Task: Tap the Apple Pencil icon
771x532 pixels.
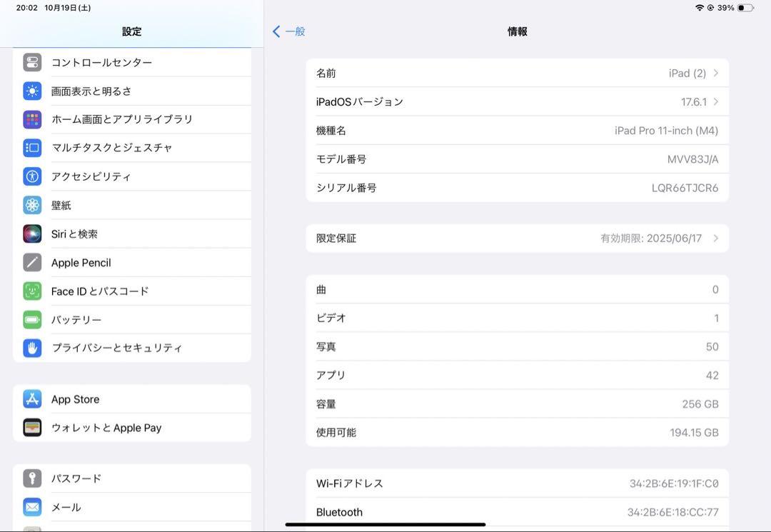Action: (32, 263)
